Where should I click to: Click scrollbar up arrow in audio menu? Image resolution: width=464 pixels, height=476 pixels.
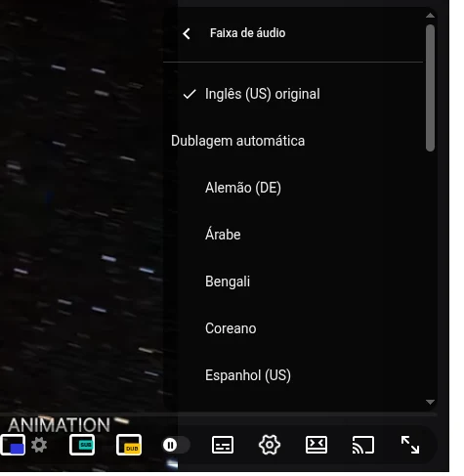coord(430,16)
